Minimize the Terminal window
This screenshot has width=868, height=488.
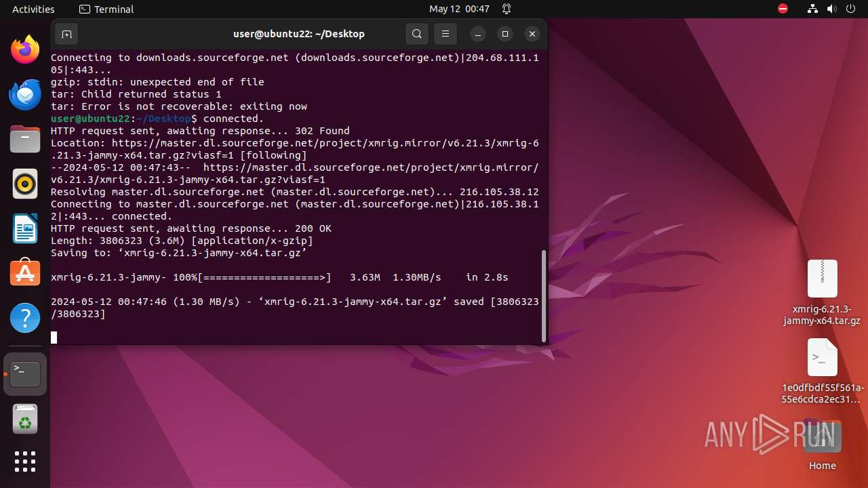click(478, 34)
